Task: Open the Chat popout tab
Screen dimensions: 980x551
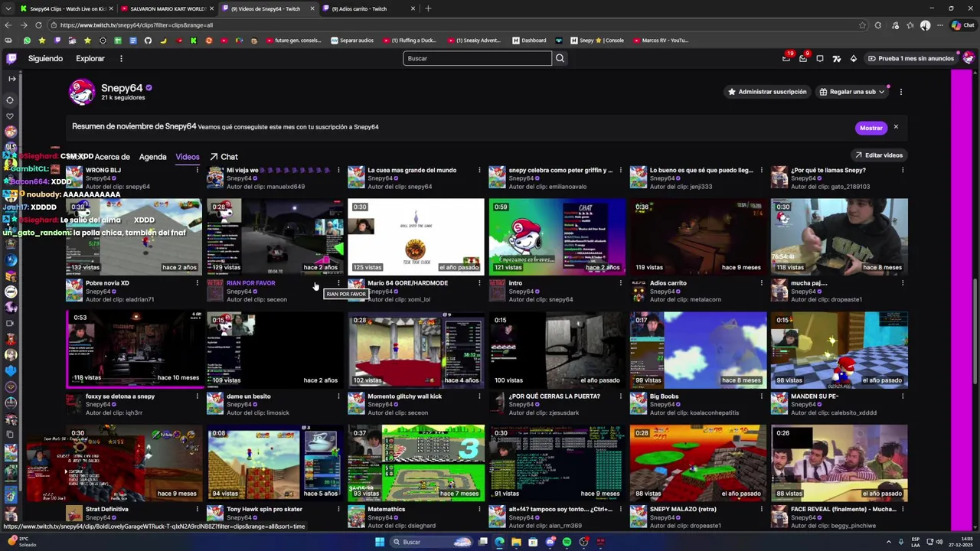Action: 224,157
